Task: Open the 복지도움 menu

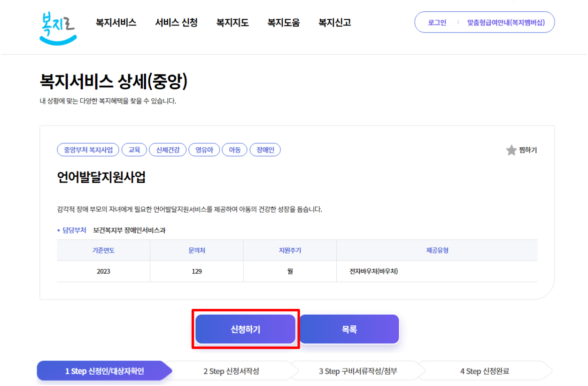Action: pyautogui.click(x=284, y=22)
